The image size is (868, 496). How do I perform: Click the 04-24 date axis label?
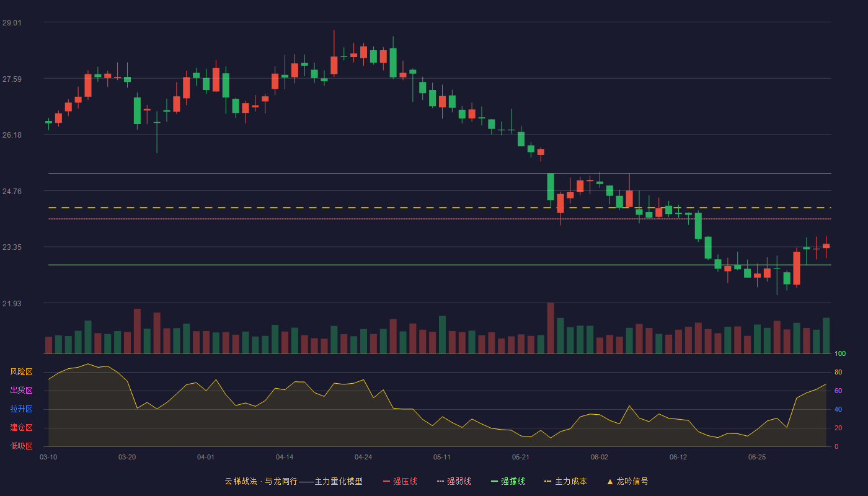click(363, 457)
